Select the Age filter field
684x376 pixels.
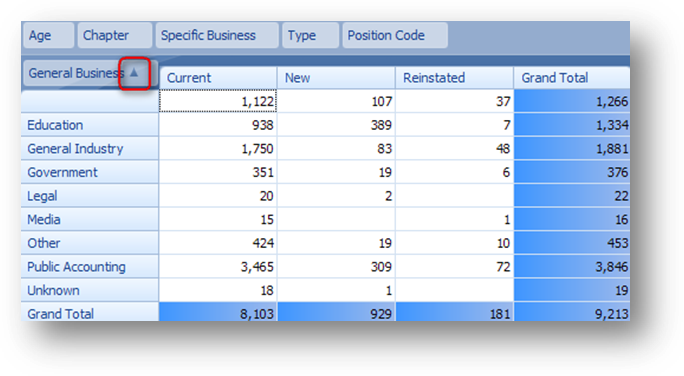pyautogui.click(x=48, y=35)
